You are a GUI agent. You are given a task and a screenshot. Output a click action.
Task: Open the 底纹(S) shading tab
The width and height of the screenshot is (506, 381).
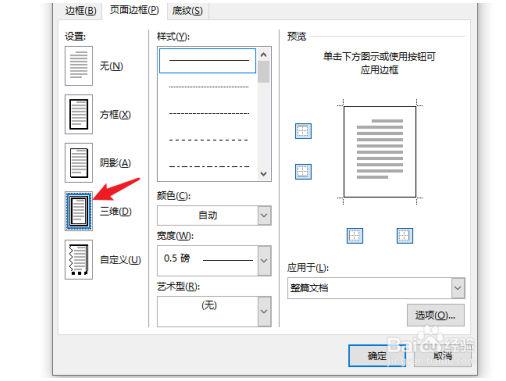click(x=187, y=11)
